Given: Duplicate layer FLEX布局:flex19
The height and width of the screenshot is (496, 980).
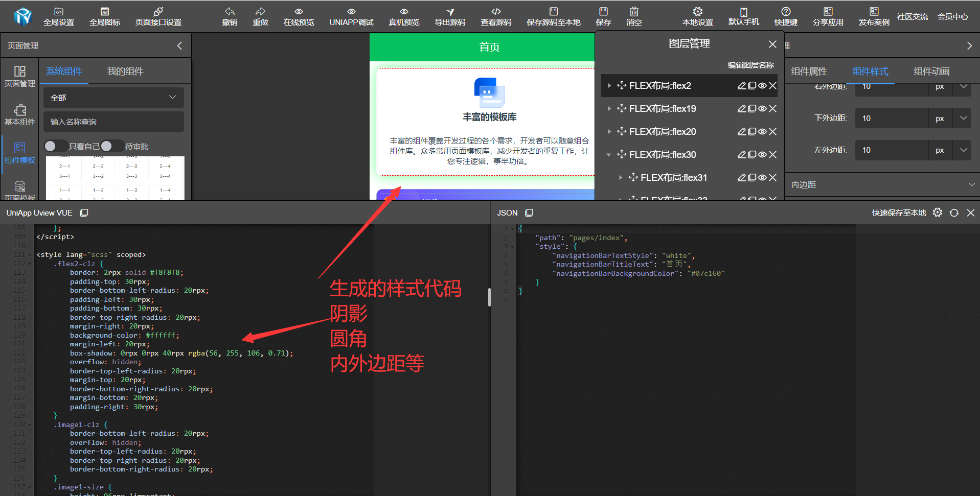Looking at the screenshot, I should pyautogui.click(x=752, y=109).
